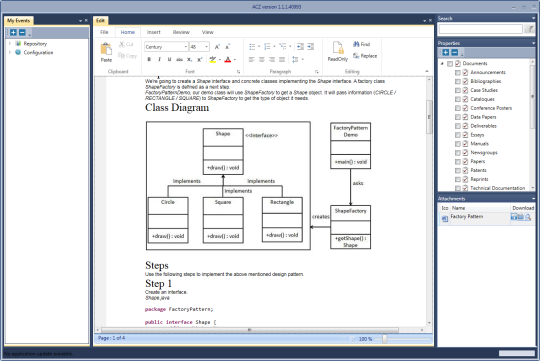Open font color dropdown arrow
This screenshot has width=540, height=361.
point(235,60)
